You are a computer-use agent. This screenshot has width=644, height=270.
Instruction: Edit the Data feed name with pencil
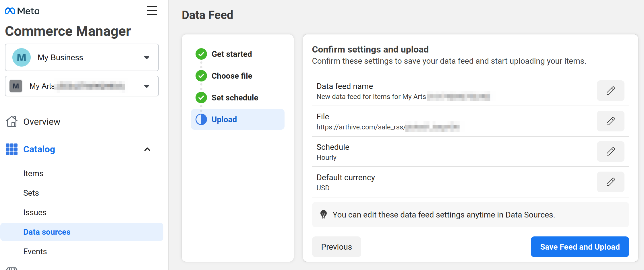(610, 91)
